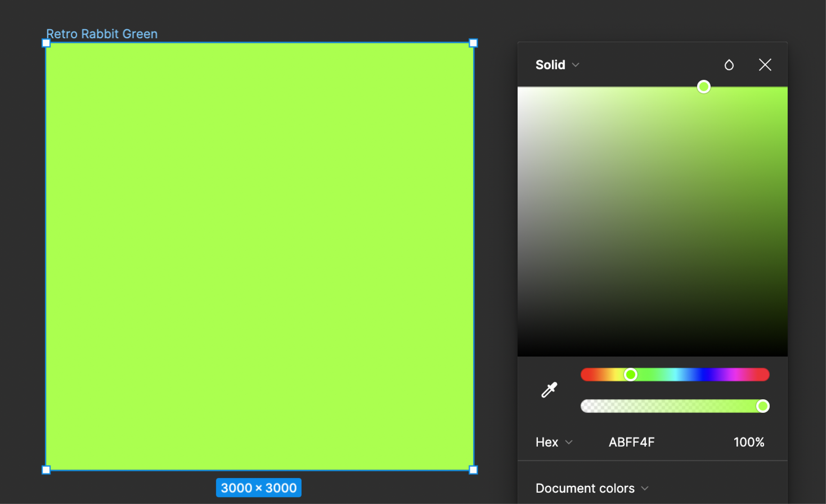
Task: Click the bottom-right resize handle of the frame
Action: pyautogui.click(x=473, y=470)
